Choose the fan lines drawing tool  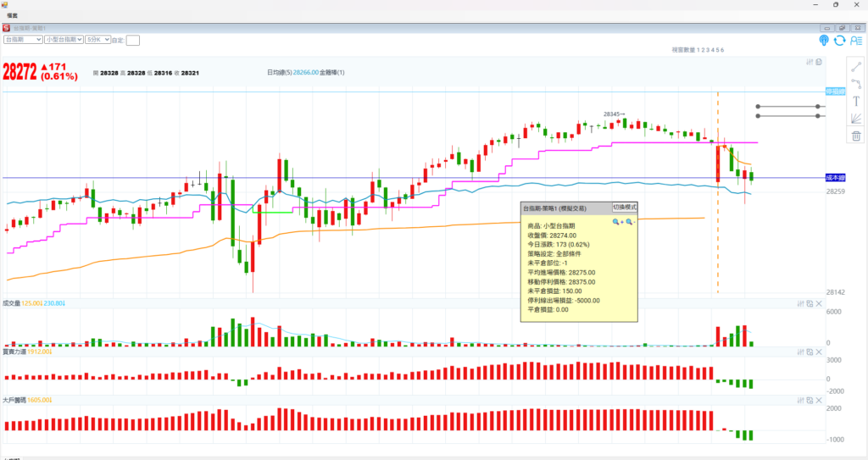click(x=856, y=119)
